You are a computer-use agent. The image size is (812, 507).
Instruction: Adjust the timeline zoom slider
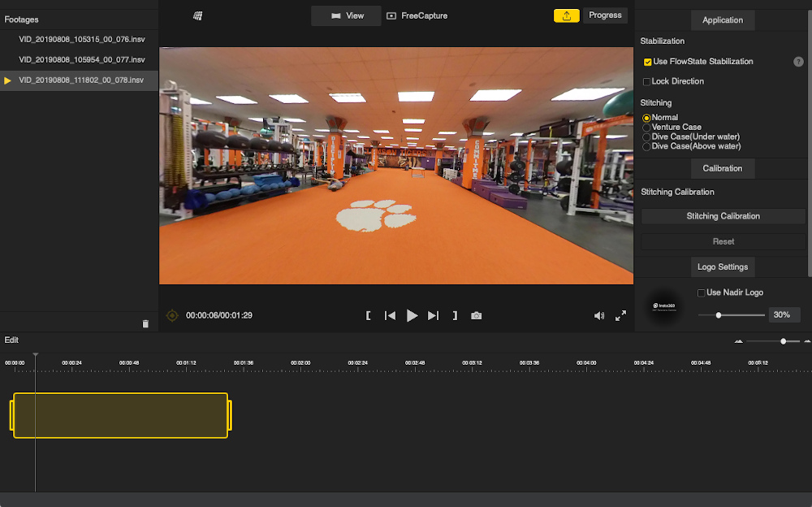point(773,341)
